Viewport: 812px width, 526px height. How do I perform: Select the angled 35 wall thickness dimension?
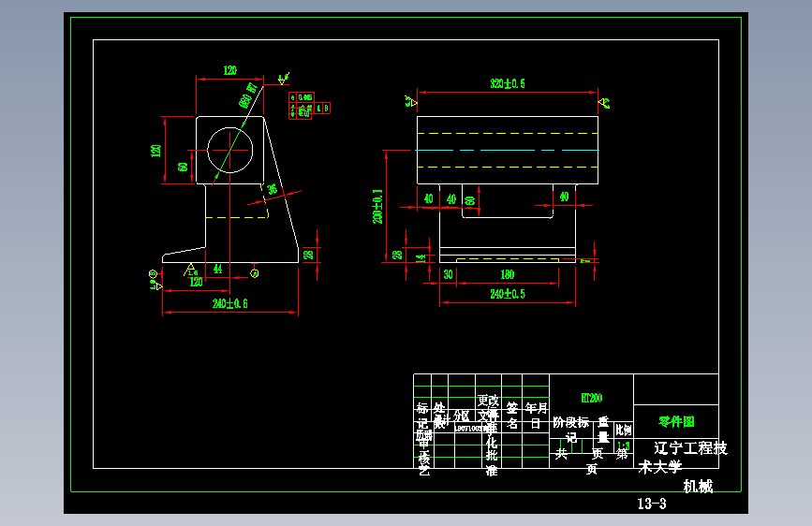[272, 189]
